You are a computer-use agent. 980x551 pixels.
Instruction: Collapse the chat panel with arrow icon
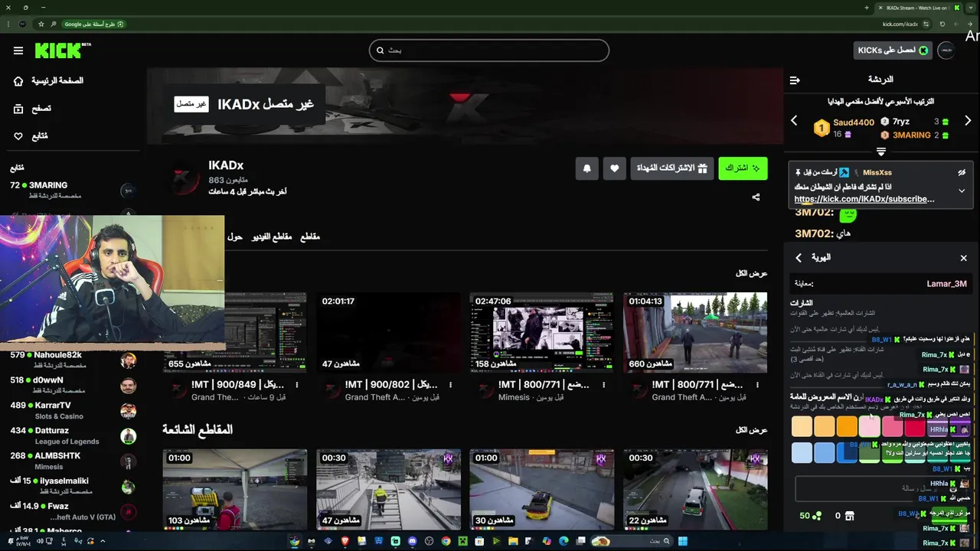[x=795, y=80]
